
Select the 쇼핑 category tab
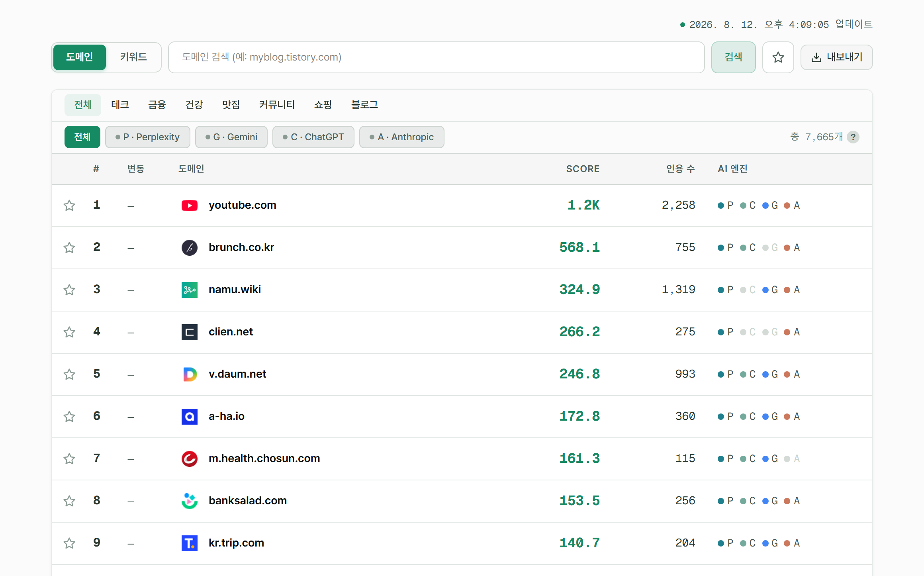point(323,105)
